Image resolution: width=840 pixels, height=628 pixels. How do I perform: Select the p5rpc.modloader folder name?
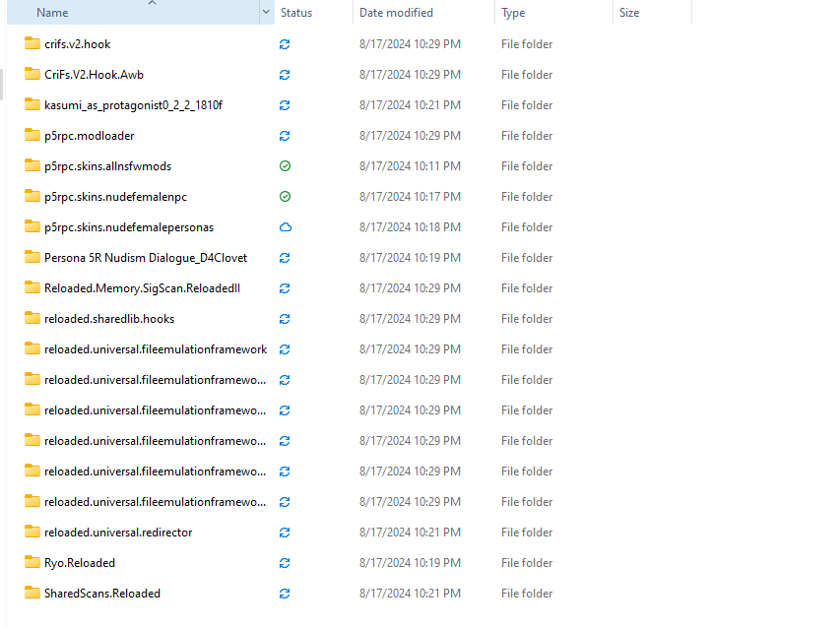pos(90,136)
